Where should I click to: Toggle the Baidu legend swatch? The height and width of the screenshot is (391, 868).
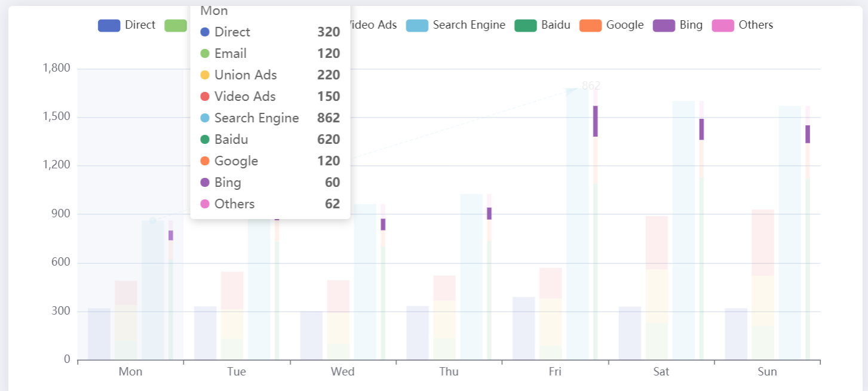pyautogui.click(x=525, y=25)
